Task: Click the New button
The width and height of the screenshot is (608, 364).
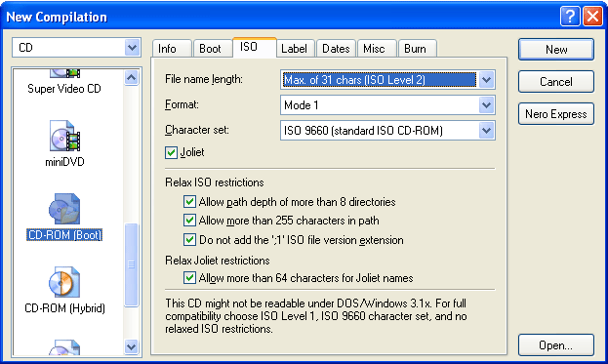Action: tap(556, 49)
